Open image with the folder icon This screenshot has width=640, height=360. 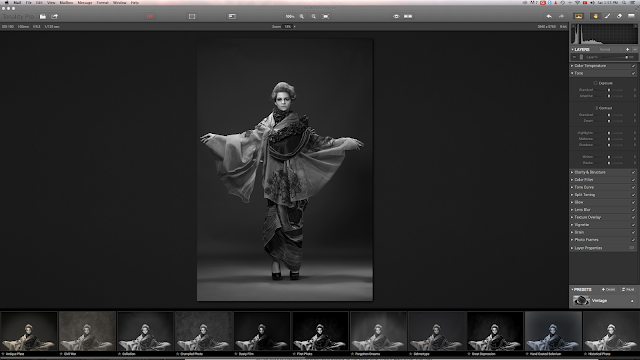click(42, 16)
